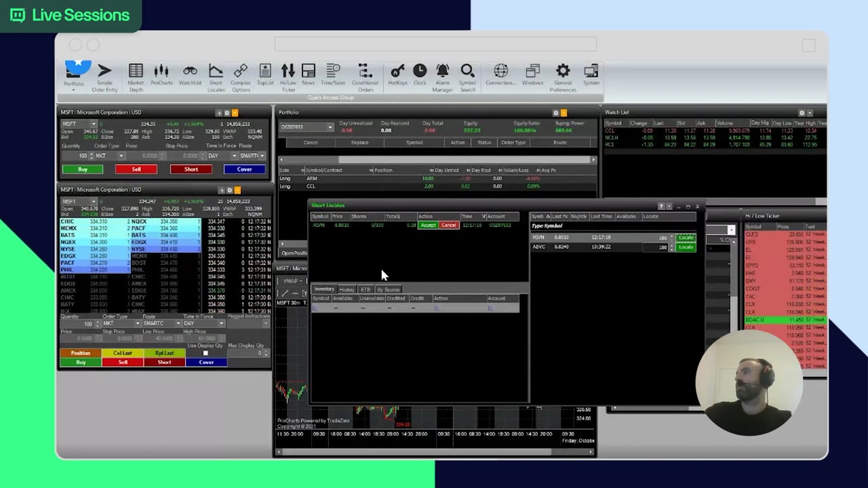Open Symbol Search magnifier icon
Image resolution: width=868 pixels, height=488 pixels.
[467, 77]
